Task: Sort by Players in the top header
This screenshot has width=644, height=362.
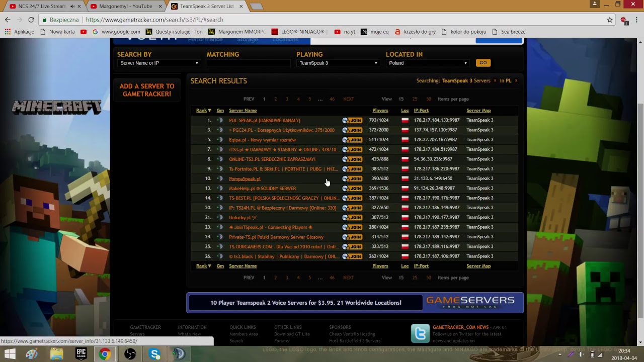Action: coord(380,111)
